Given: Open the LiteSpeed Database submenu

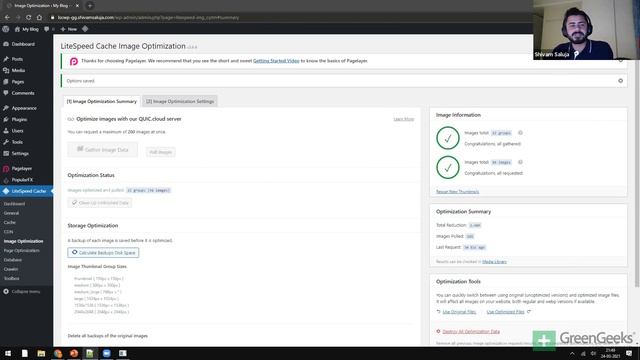Looking at the screenshot, I should pos(13,260).
